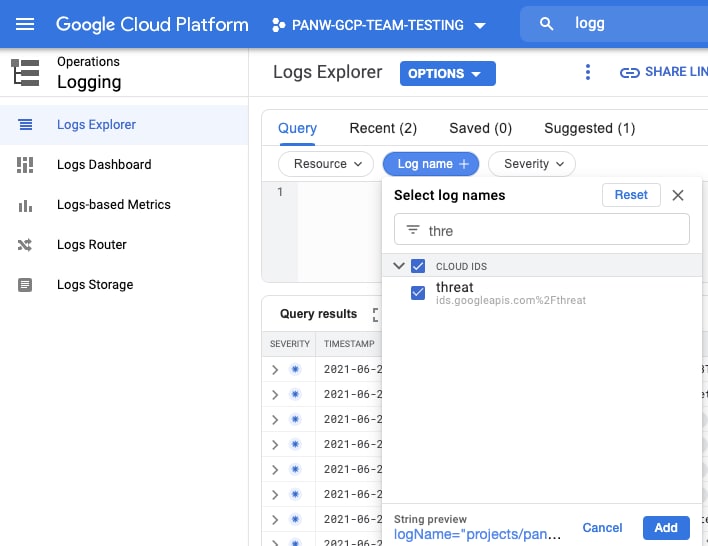
Task: Click the top search box containing logg
Action: 614,23
